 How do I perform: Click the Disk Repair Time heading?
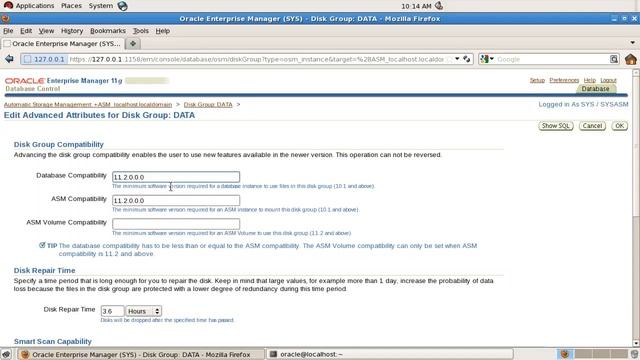click(x=44, y=270)
